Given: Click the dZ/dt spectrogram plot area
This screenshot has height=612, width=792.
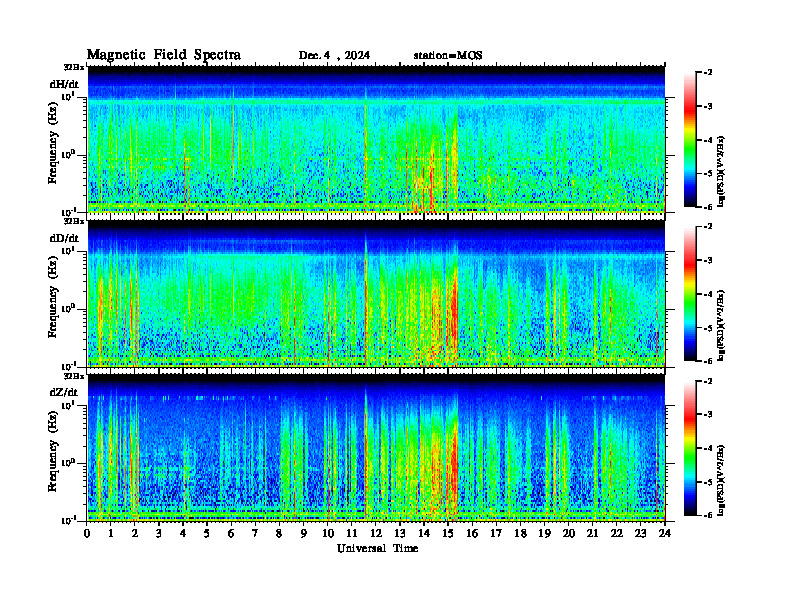Looking at the screenshot, I should (x=376, y=447).
